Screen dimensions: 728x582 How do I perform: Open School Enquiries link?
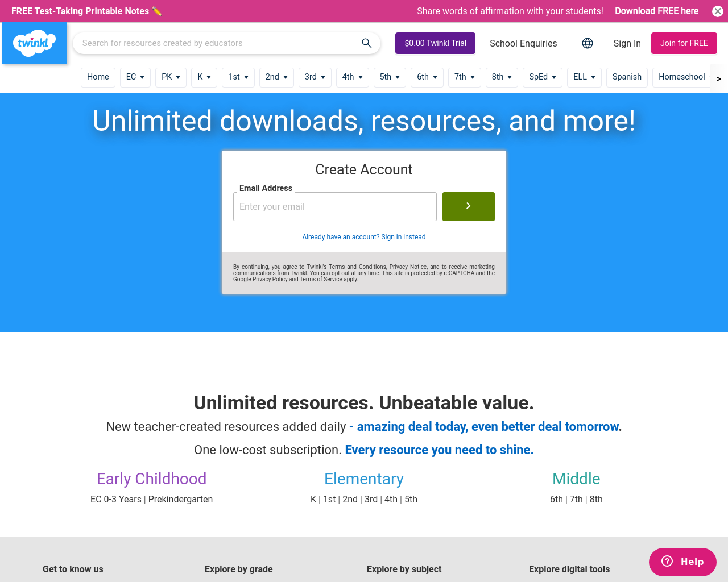coord(523,43)
